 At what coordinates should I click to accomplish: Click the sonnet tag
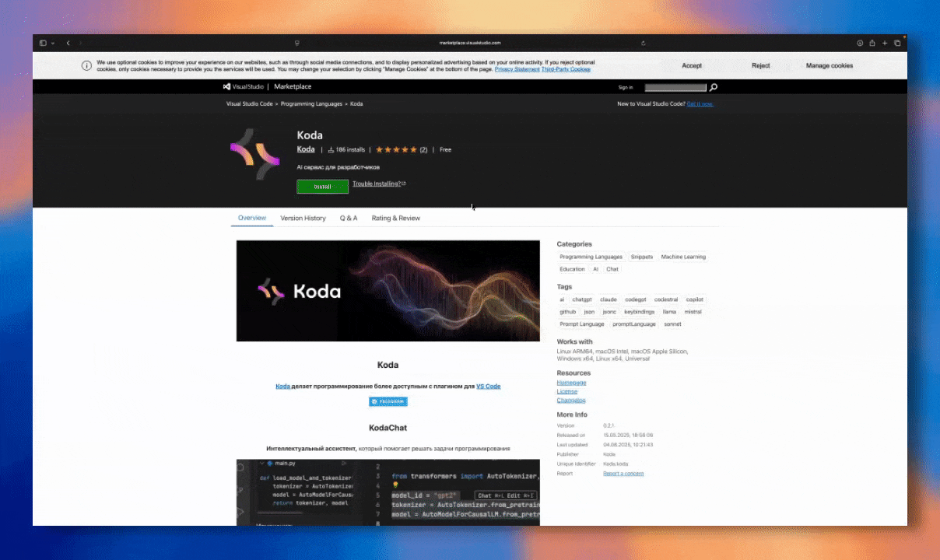673,324
